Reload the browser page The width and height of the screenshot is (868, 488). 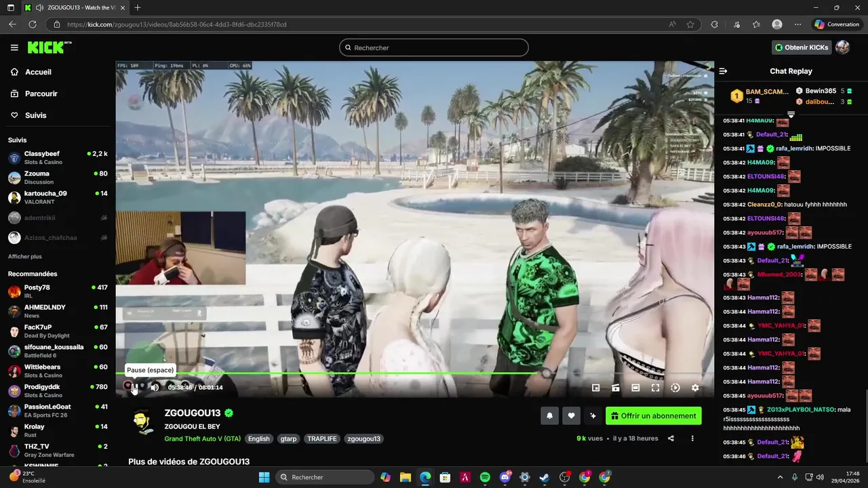point(32,24)
